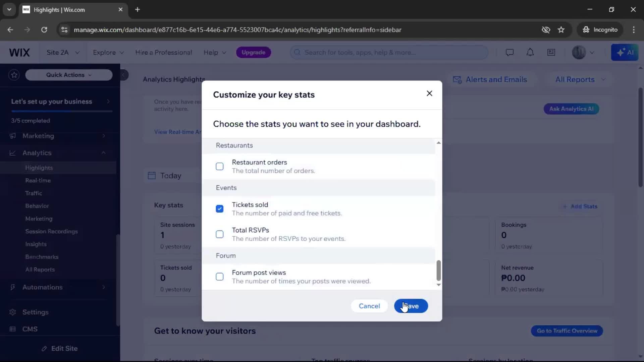
Task: Close the Customize your key stats dialog
Action: click(429, 94)
